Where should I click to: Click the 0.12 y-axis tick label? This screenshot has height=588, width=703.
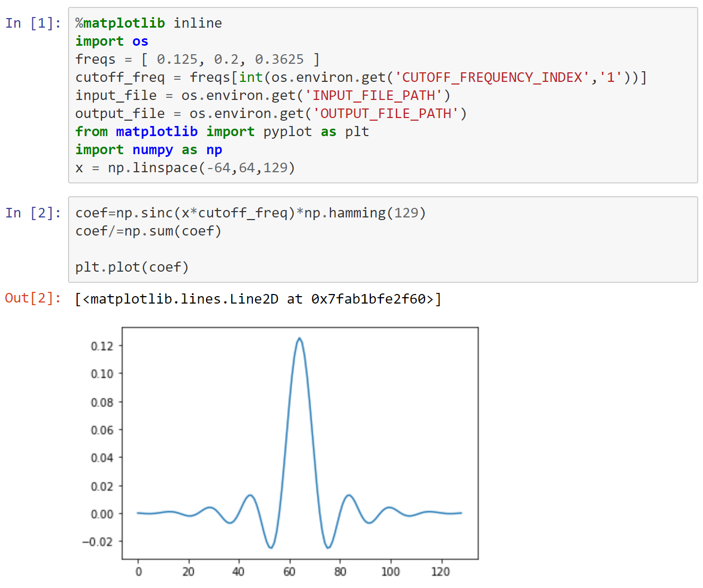tap(102, 346)
